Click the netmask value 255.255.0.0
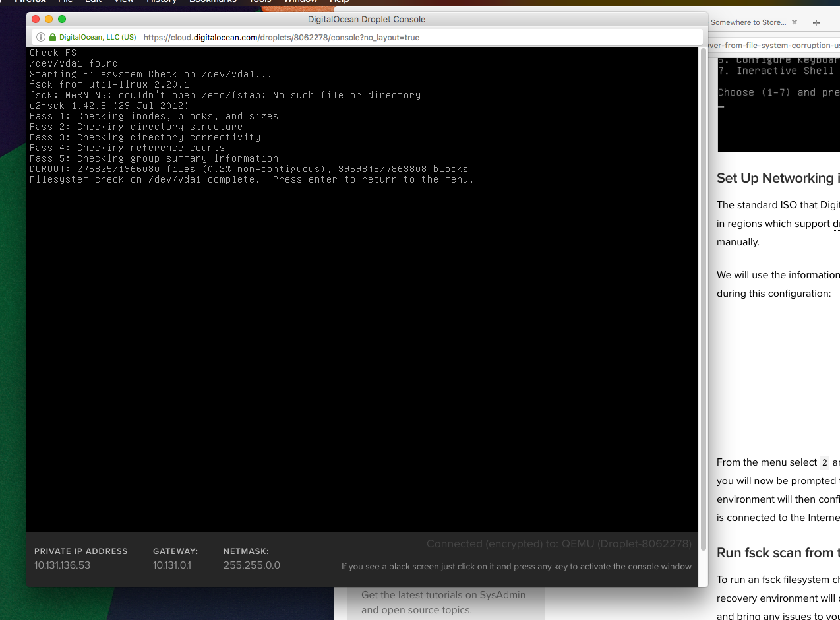Screen dimensions: 840x620 251,565
